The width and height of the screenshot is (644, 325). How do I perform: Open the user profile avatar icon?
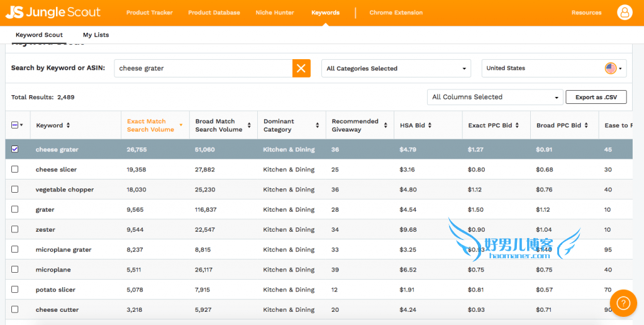click(x=625, y=13)
